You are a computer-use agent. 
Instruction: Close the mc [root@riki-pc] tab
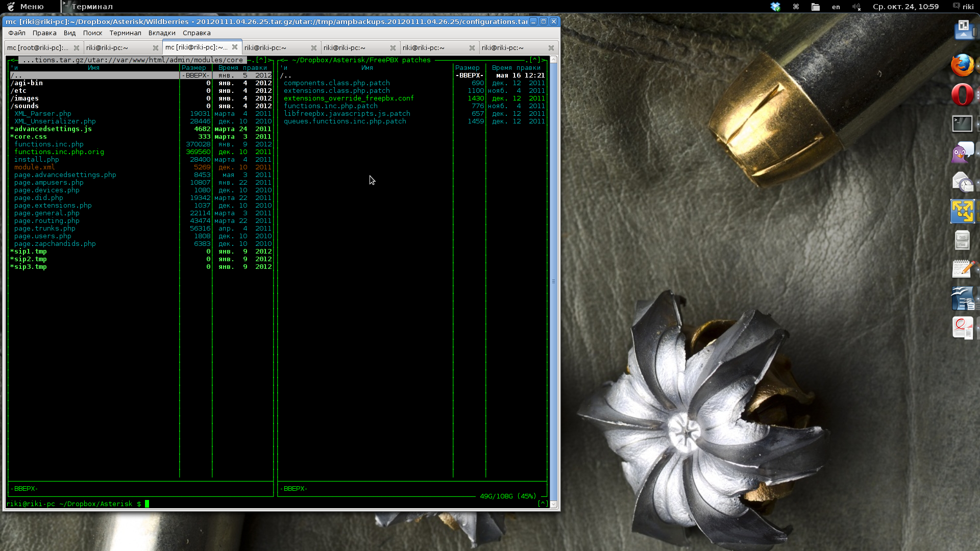(x=77, y=47)
